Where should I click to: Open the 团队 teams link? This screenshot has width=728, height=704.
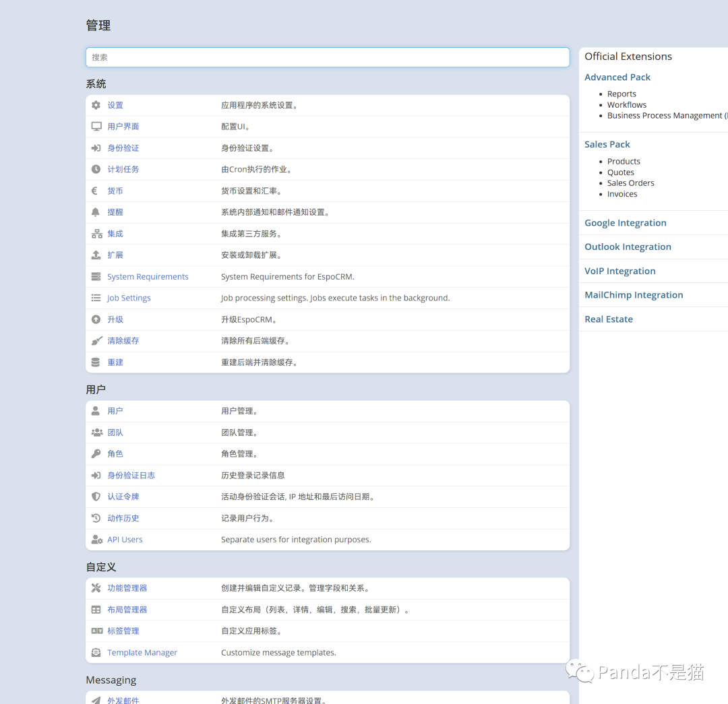pos(115,433)
